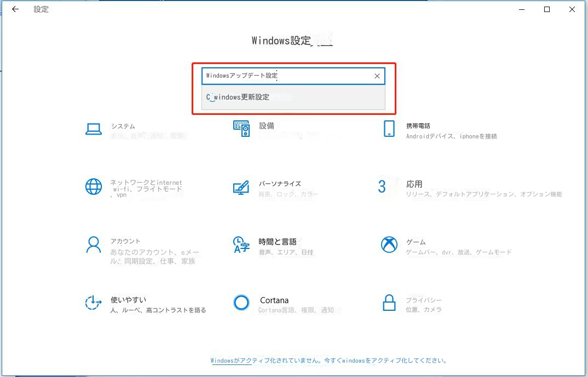The height and width of the screenshot is (377, 588).
Task: Click 位置、カメラ description text
Action: tap(424, 310)
